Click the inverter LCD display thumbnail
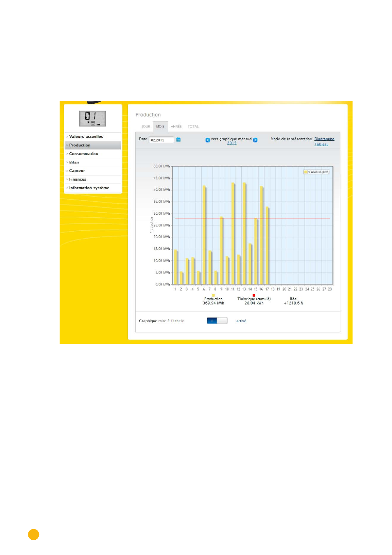This screenshot has width=392, height=555. (92, 118)
